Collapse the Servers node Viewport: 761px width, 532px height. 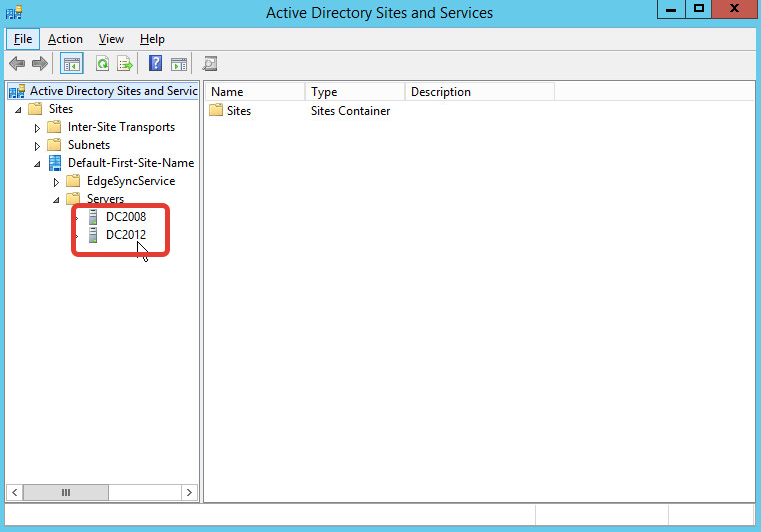(x=56, y=200)
